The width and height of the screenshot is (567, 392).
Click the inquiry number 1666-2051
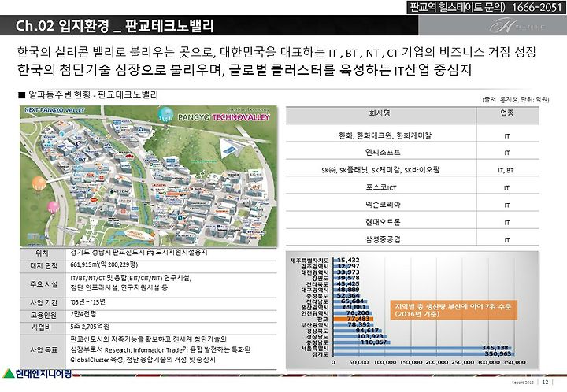(x=536, y=7)
